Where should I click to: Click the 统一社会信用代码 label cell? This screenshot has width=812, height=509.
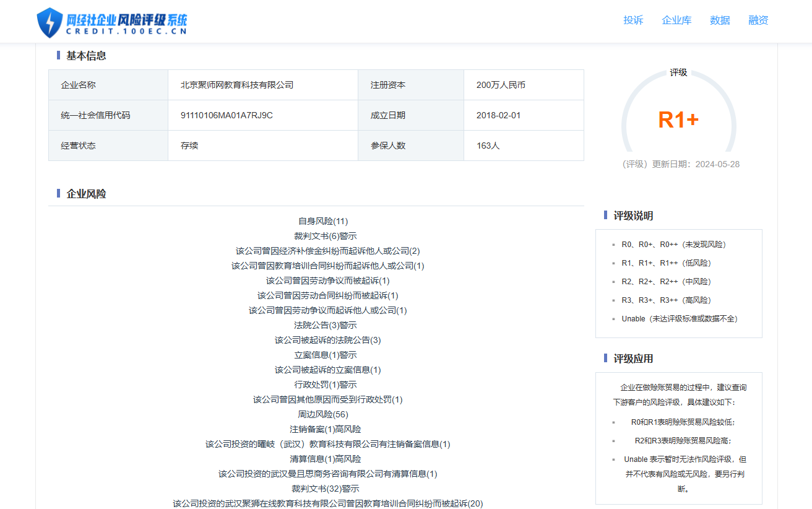[x=108, y=115]
